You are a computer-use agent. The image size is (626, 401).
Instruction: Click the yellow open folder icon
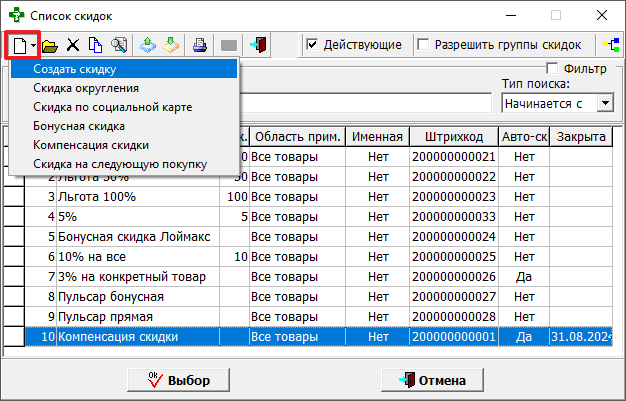50,46
